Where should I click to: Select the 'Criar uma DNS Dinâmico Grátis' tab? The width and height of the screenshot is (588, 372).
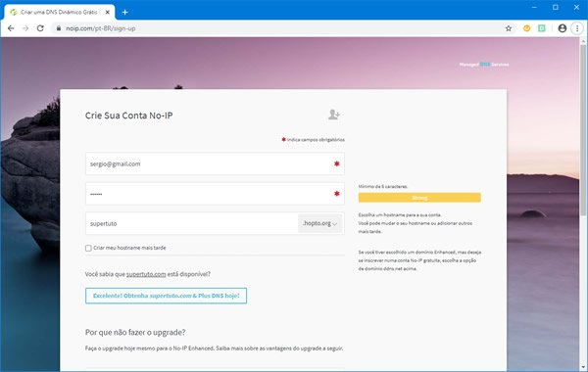pyautogui.click(x=60, y=13)
